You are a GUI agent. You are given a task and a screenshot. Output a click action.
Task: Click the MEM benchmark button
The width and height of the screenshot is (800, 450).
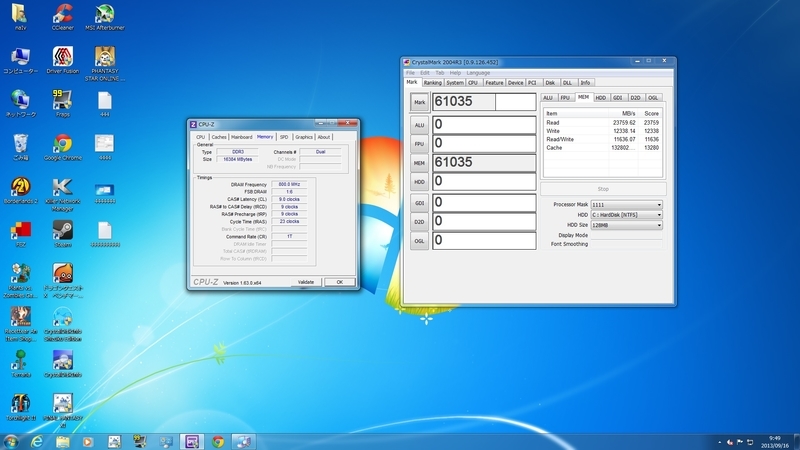coord(419,163)
